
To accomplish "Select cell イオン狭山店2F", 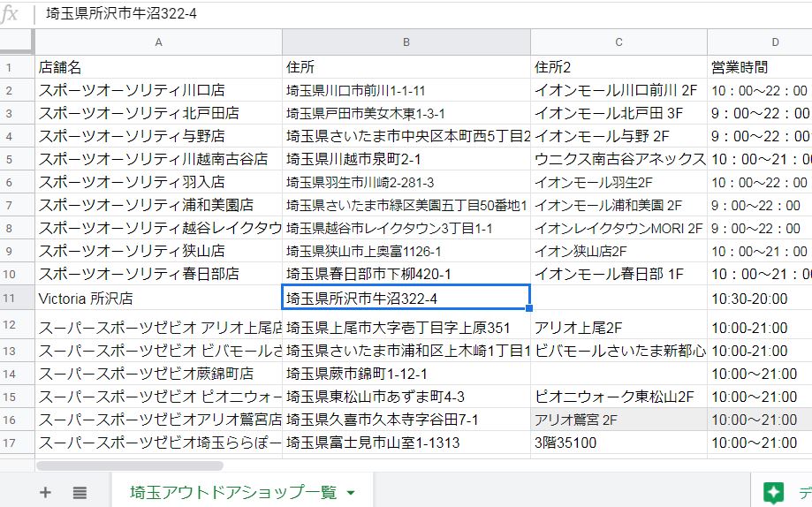I will [618, 251].
